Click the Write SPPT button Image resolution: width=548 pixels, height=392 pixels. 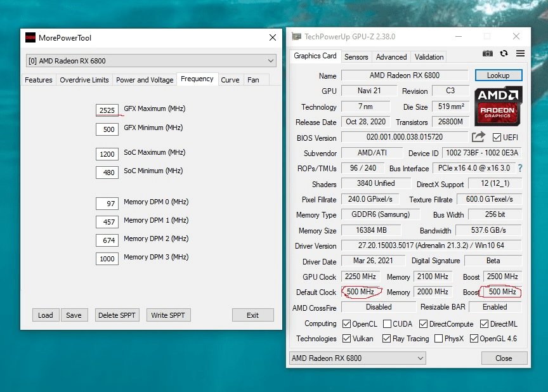click(x=168, y=315)
